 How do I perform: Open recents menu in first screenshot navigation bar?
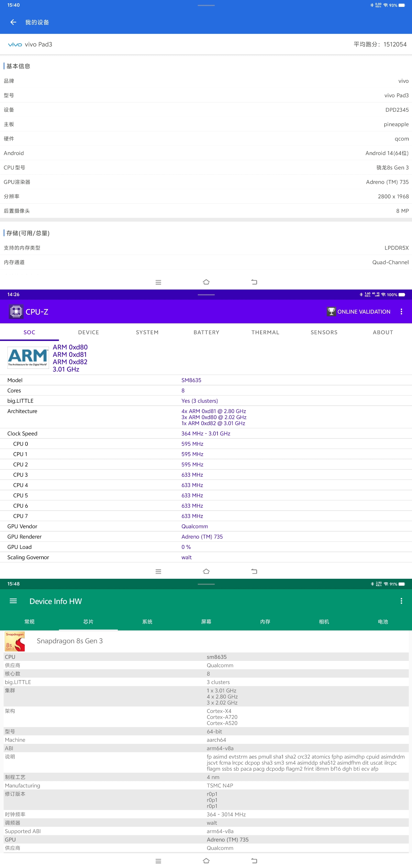click(x=158, y=282)
